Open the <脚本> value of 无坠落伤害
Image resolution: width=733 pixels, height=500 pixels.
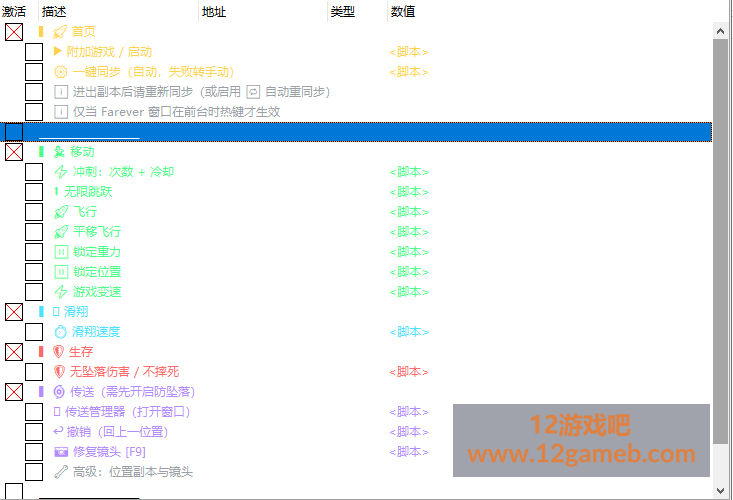tap(409, 372)
